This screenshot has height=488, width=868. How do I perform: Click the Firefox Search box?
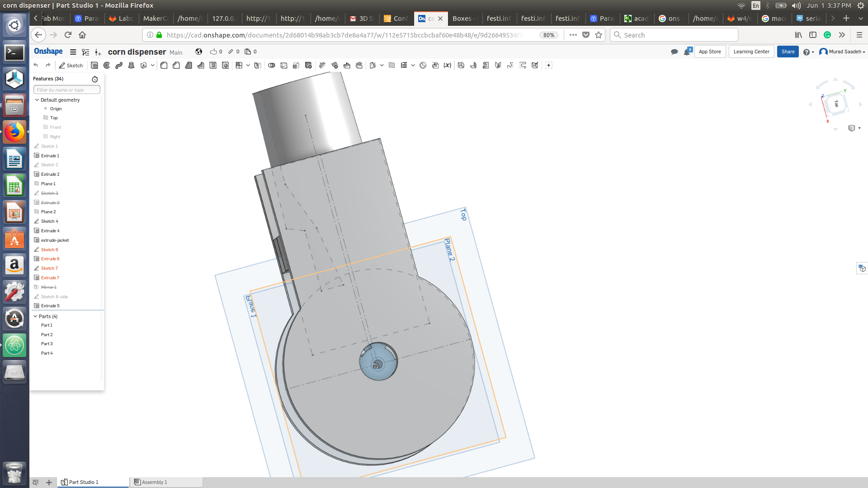(674, 35)
